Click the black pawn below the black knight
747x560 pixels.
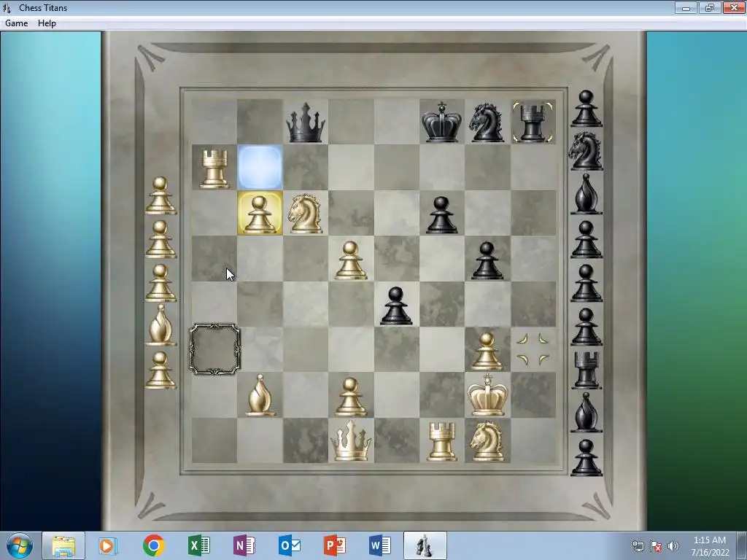point(487,260)
